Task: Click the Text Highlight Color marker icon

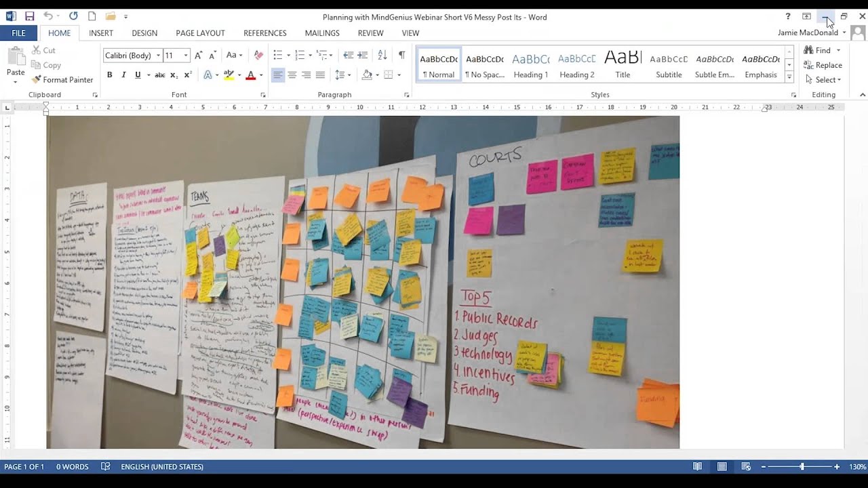Action: pyautogui.click(x=229, y=75)
